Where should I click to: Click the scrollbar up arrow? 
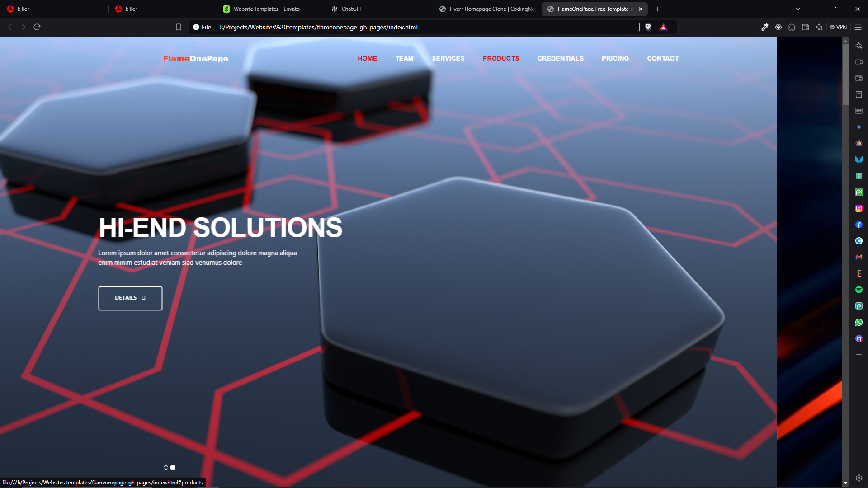click(x=845, y=40)
